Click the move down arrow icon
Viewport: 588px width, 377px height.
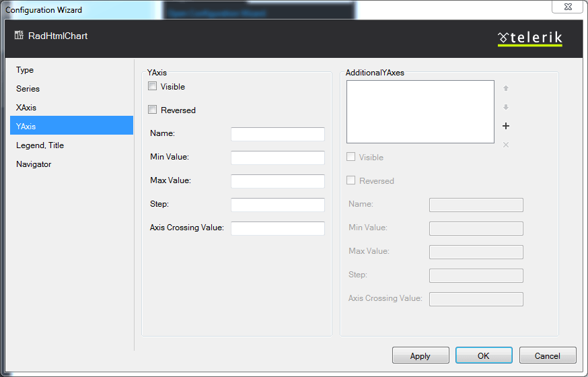pyautogui.click(x=506, y=107)
